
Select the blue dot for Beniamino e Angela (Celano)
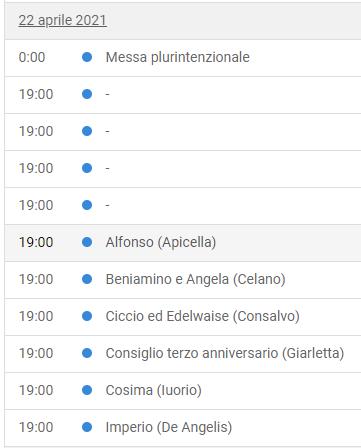pos(87,279)
